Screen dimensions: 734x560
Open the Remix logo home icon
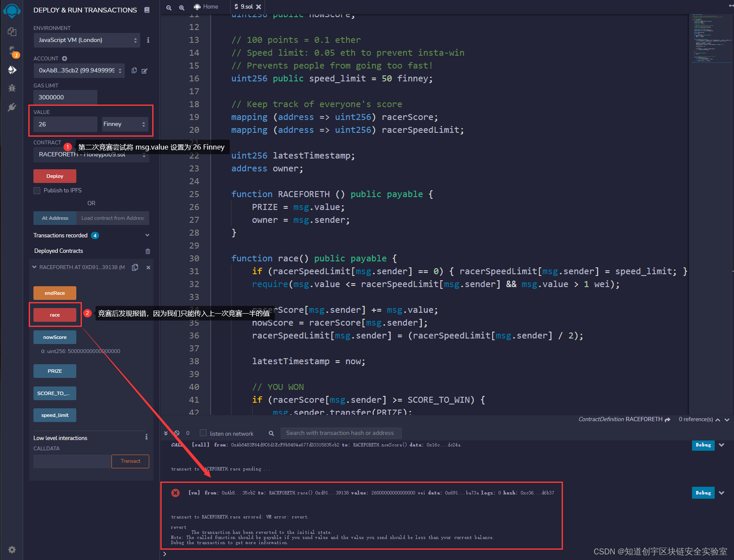[x=12, y=11]
